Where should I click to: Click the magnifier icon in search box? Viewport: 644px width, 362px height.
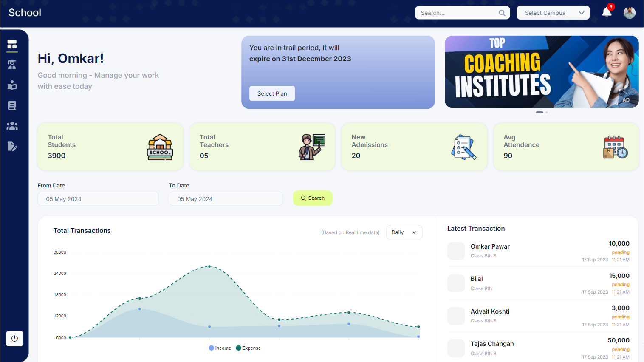point(502,13)
